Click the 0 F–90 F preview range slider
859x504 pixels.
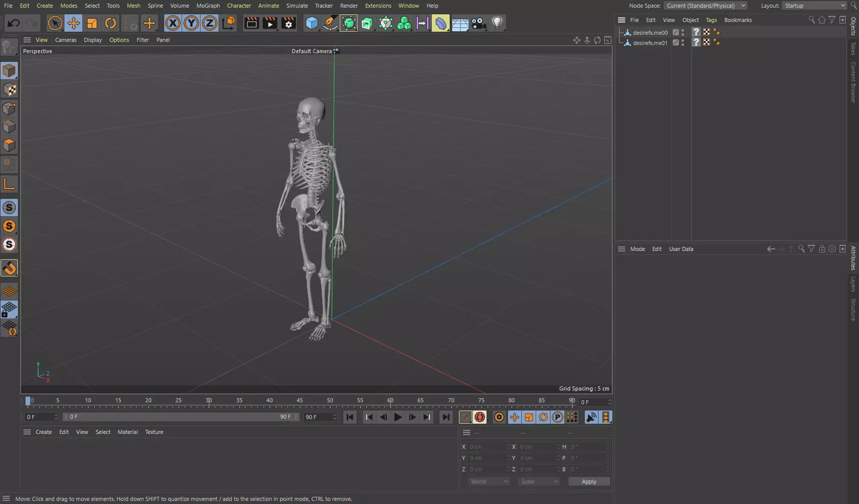coord(181,417)
